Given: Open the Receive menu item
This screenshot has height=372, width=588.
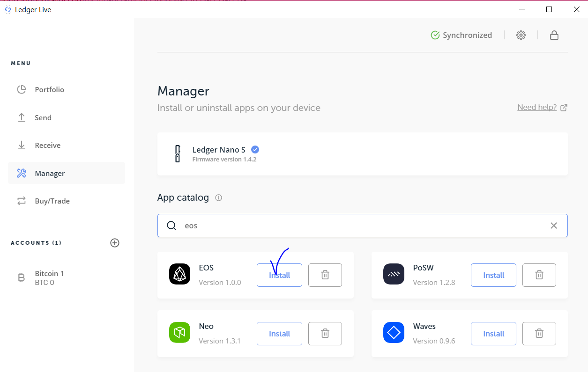Looking at the screenshot, I should coord(67,145).
